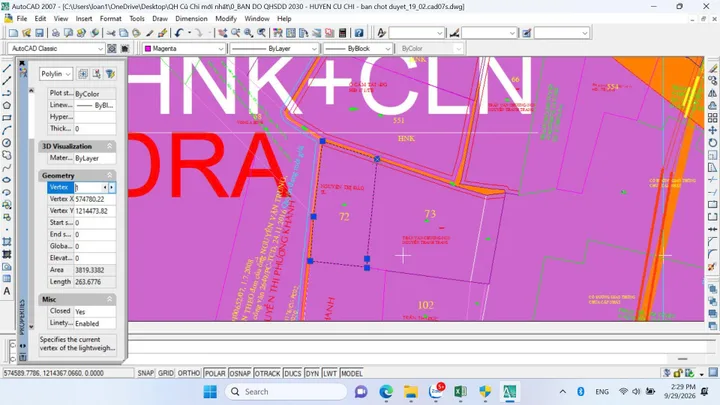
Task: Toggle LWT lineweight display
Action: 330,373
